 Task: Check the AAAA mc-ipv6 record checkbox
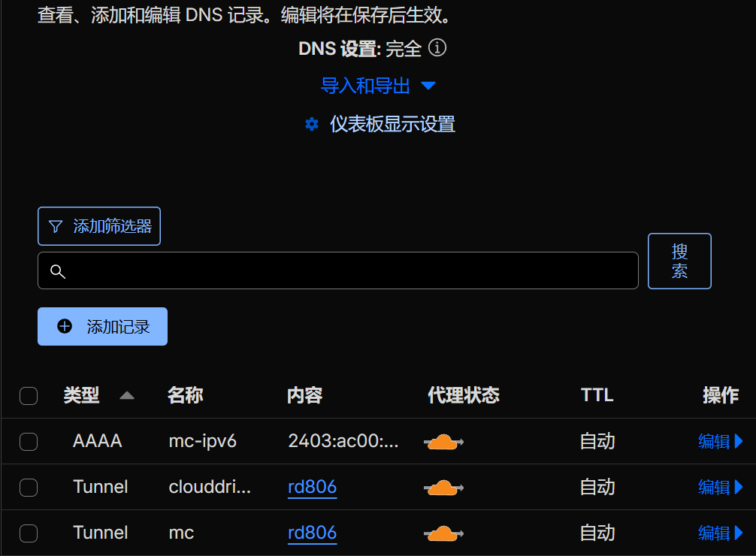click(29, 442)
